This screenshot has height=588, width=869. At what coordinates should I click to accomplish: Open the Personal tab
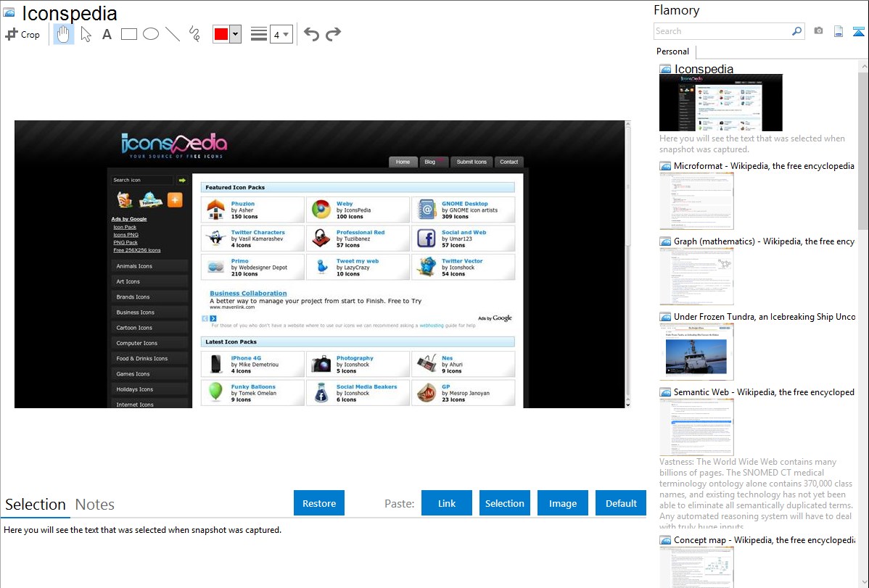(x=673, y=51)
